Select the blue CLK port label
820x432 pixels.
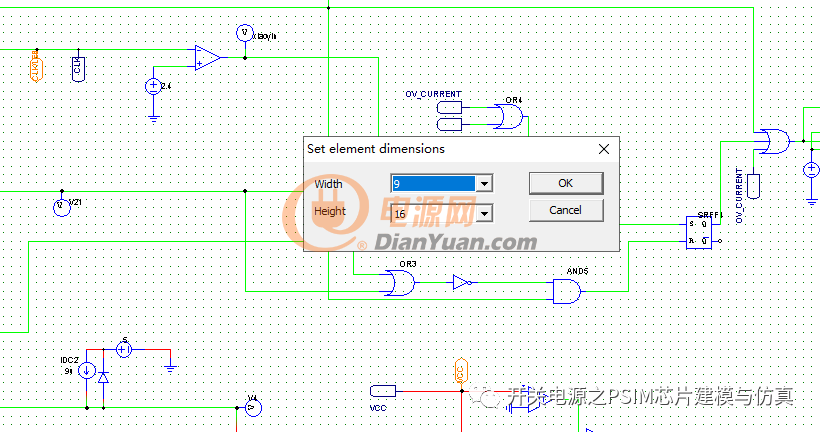pos(78,69)
